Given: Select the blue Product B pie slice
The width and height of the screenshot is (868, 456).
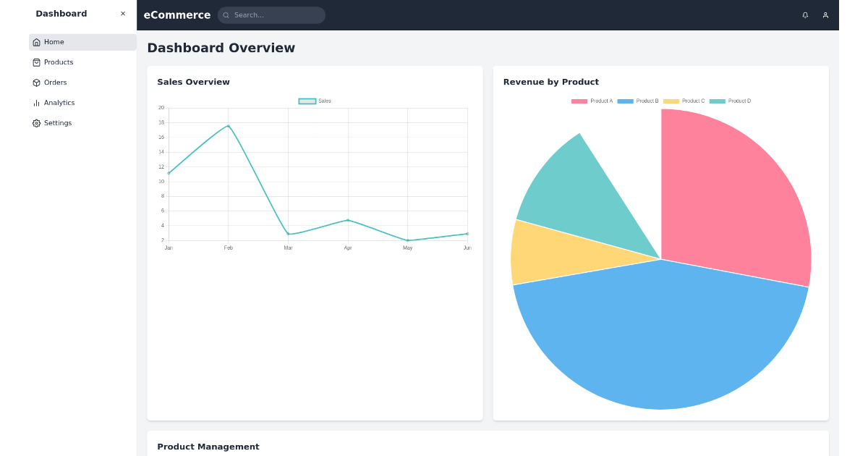Looking at the screenshot, I should (x=660, y=340).
